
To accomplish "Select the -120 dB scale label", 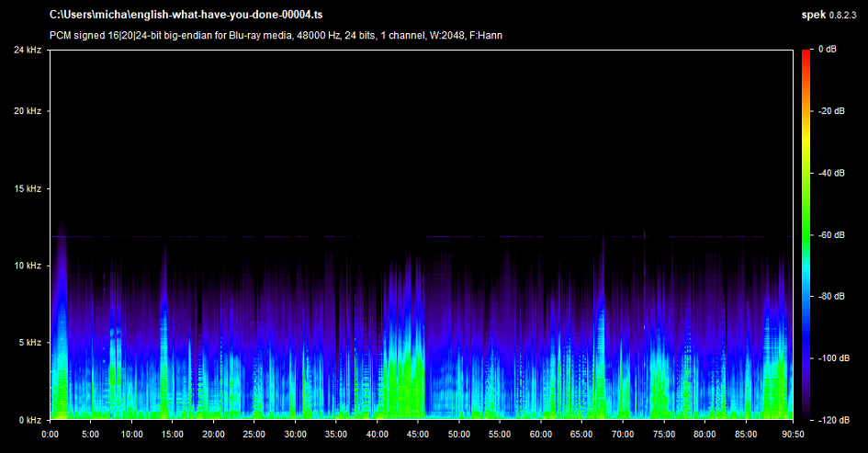I will [833, 420].
